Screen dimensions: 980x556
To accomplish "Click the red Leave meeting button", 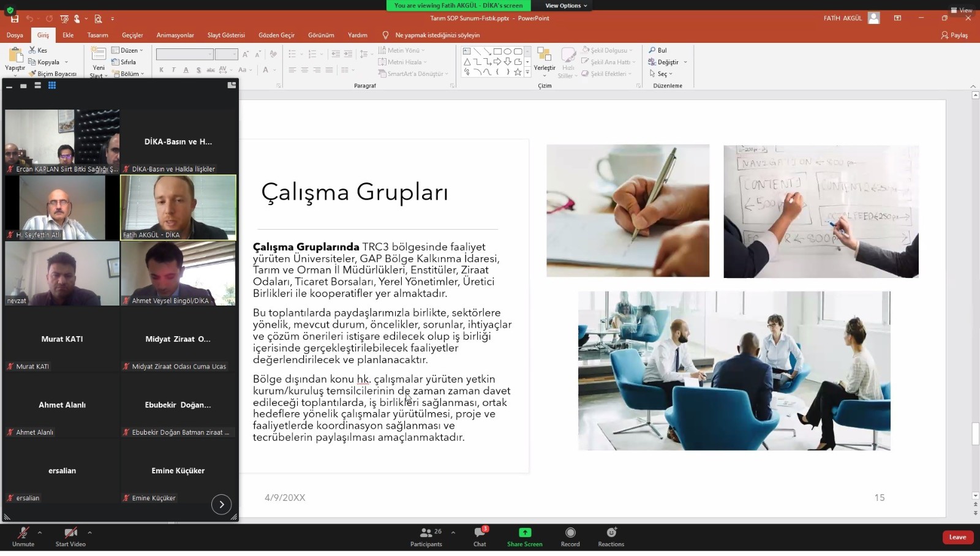I will [x=958, y=537].
